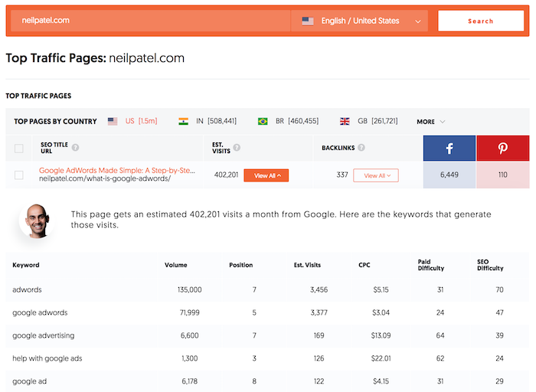This screenshot has height=392, width=536.
Task: Open Google AdWords Made Simple title link
Action: coord(116,170)
